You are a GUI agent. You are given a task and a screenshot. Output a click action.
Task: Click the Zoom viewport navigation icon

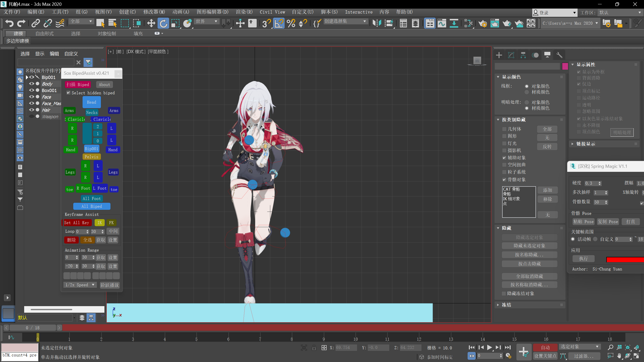[610, 347]
